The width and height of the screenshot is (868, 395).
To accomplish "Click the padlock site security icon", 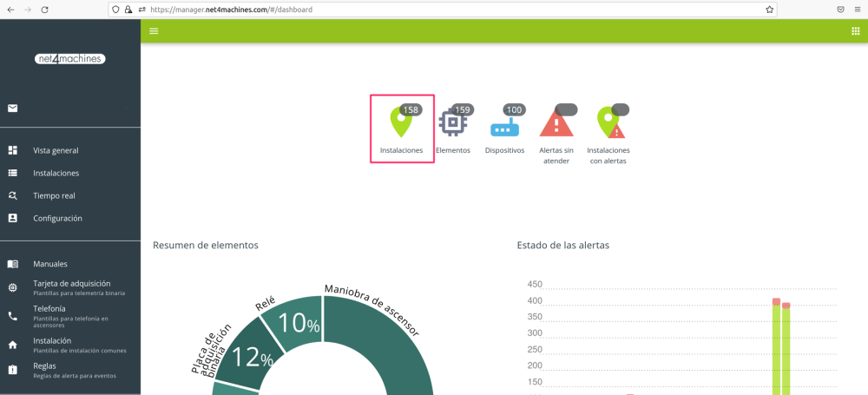I will [128, 10].
